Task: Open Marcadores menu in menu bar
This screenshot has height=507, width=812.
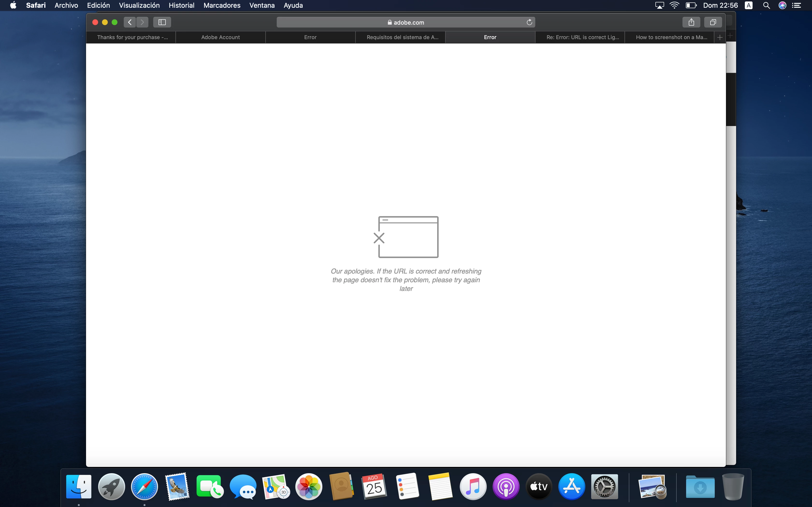Action: (x=222, y=5)
